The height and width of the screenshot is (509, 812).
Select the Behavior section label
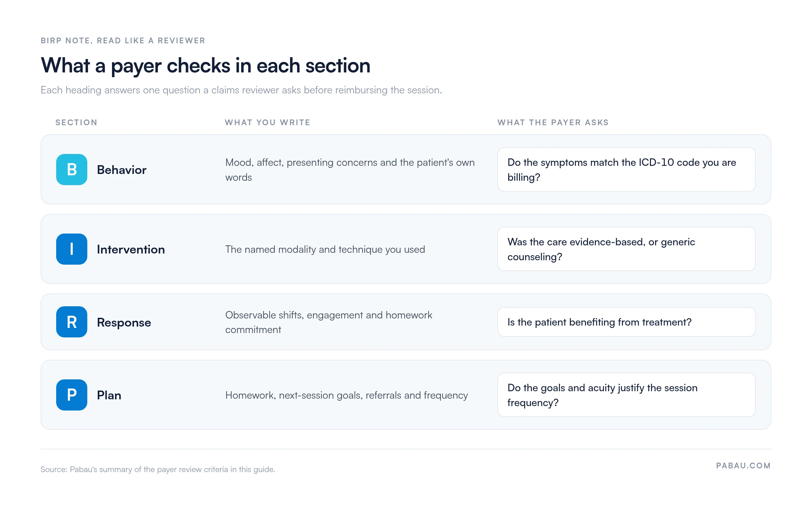tap(122, 170)
